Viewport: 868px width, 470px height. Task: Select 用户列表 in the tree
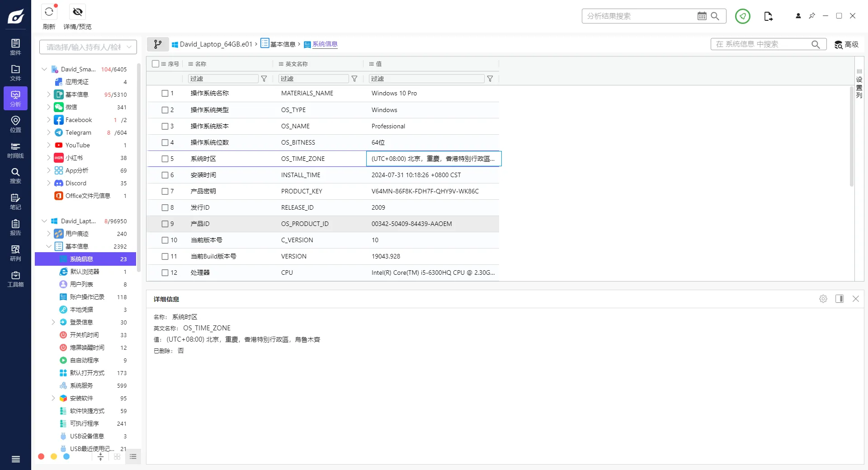coord(81,284)
